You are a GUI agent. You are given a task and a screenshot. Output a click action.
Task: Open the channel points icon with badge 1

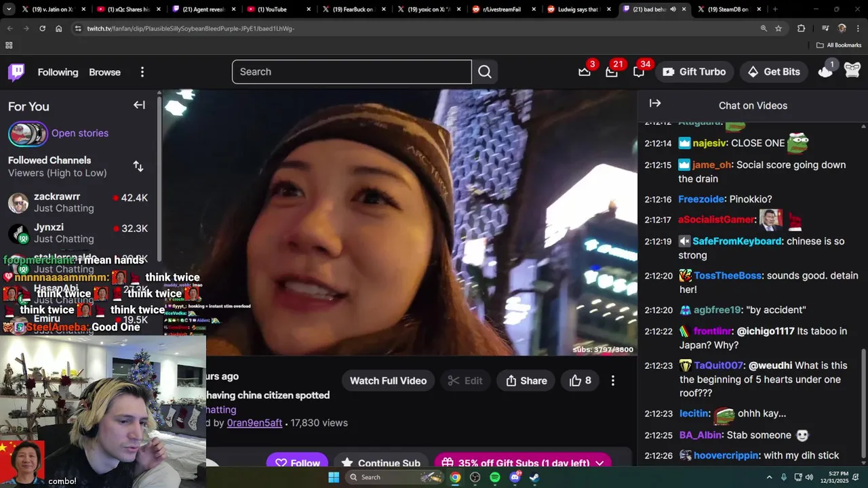click(825, 71)
